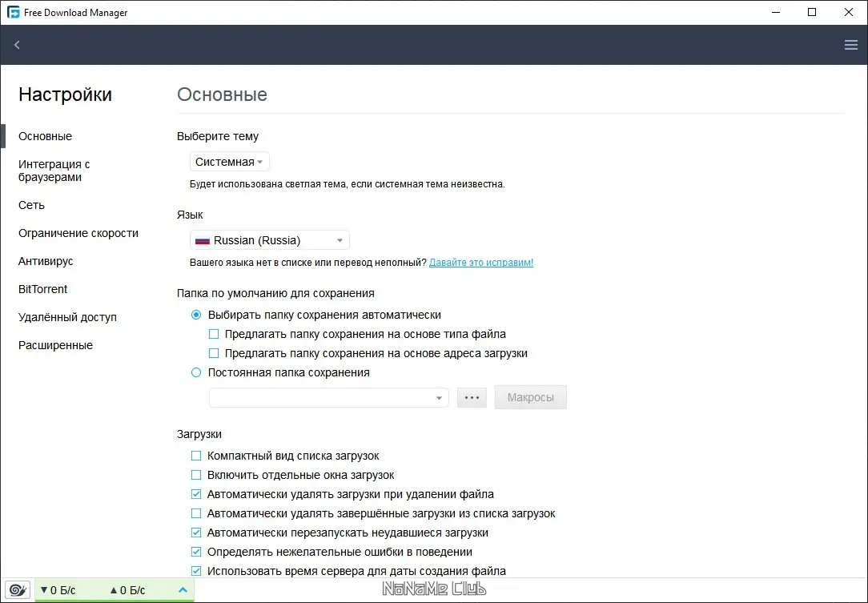Open the permanent save folder path dropdown
The width and height of the screenshot is (868, 603).
[x=329, y=397]
